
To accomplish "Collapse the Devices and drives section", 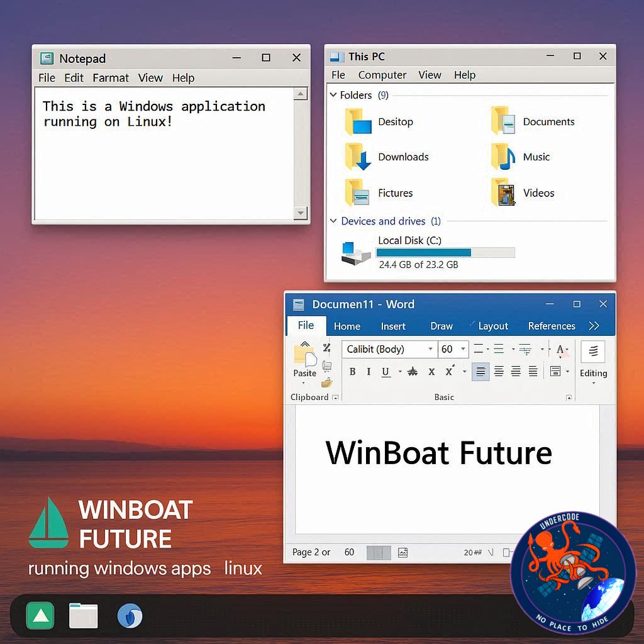I will 333,221.
